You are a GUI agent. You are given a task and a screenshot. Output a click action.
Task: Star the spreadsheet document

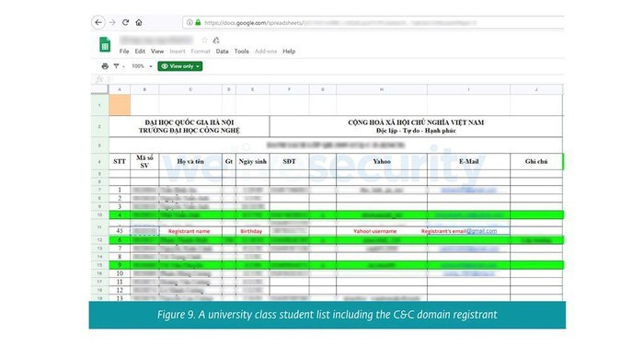pyautogui.click(x=204, y=40)
